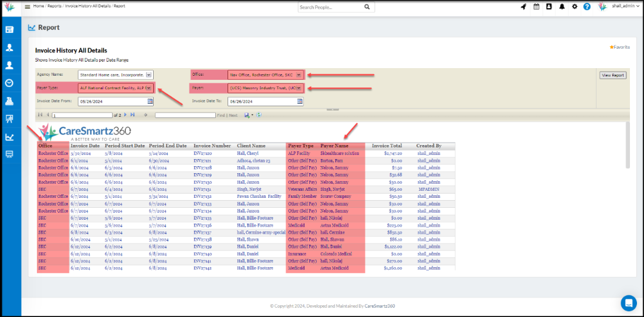Go to next report page arrow
This screenshot has height=317, width=644.
(125, 115)
